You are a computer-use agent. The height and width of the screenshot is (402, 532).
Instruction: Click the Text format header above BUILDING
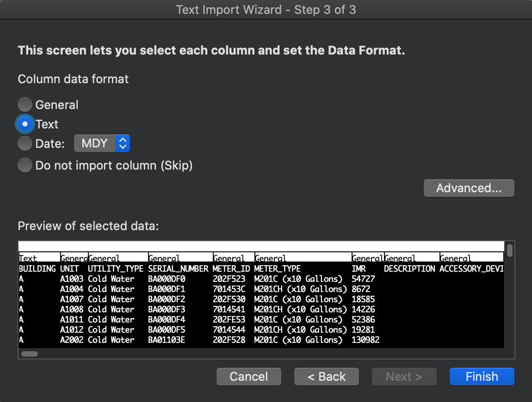[x=39, y=258]
